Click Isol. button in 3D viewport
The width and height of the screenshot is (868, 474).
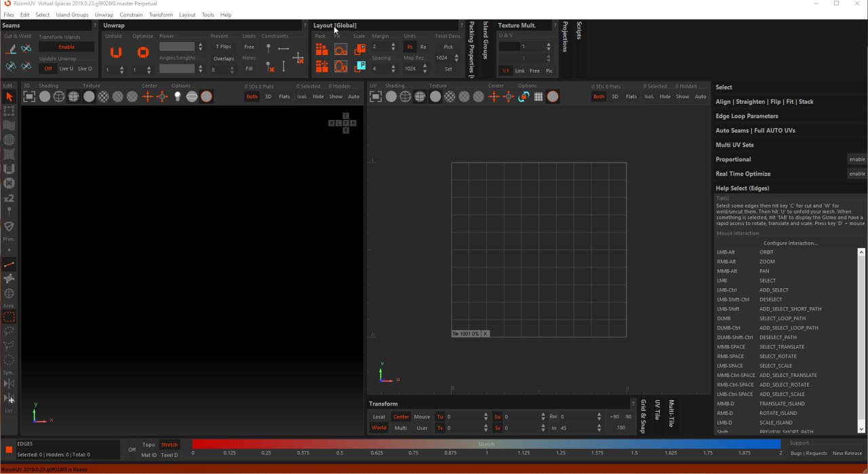pos(302,96)
